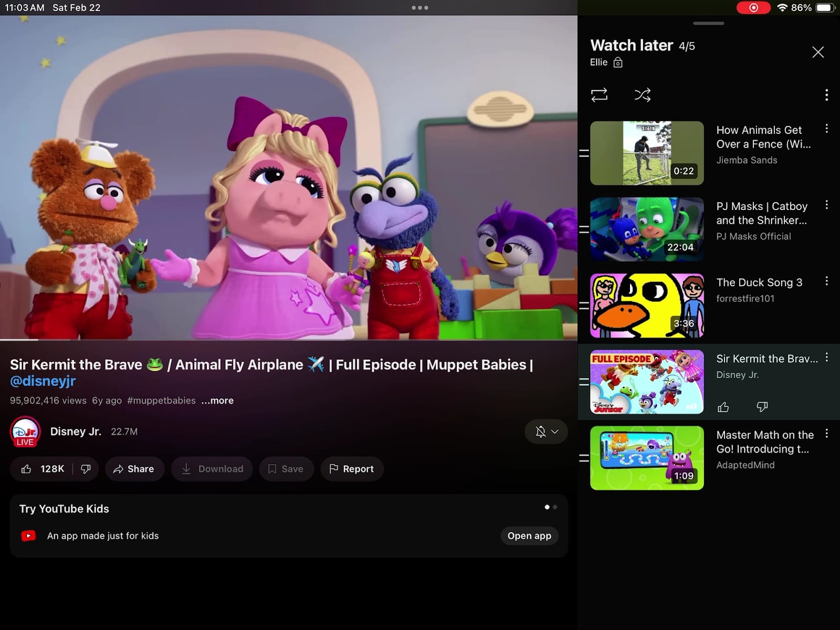The height and width of the screenshot is (630, 840).
Task: Close the Watch later panel
Action: 818,52
